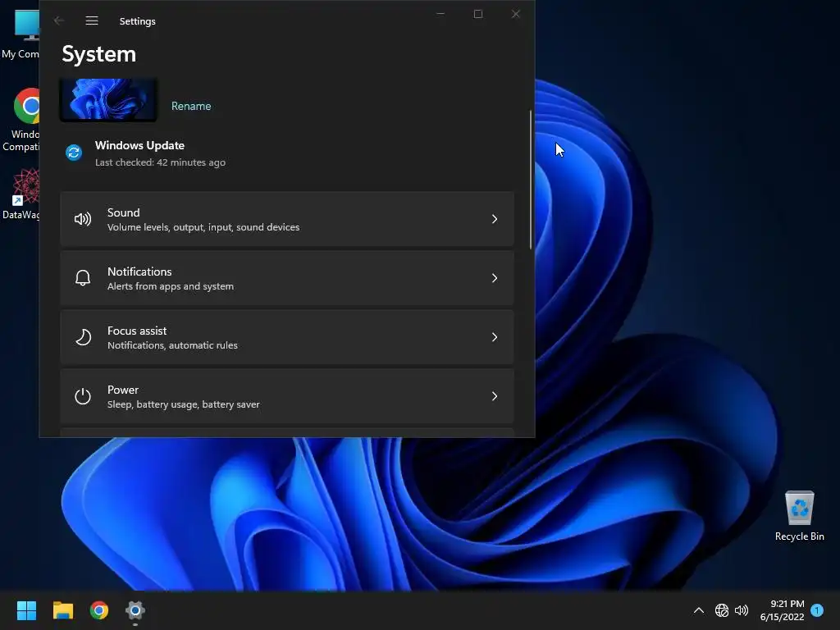Screen dimensions: 840x630
Task: Maximize the Settings window
Action: 478,14
